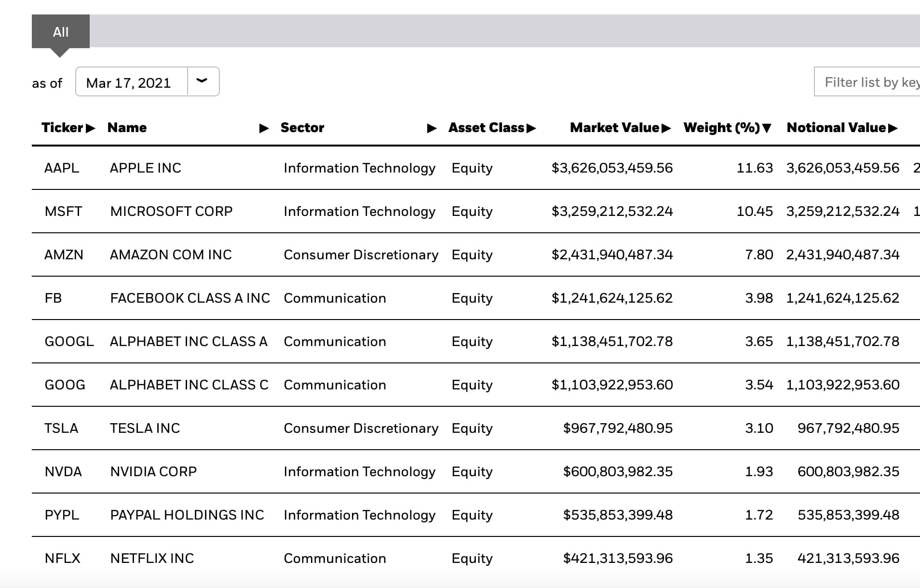Sort by Sector column arrow

tap(432, 128)
